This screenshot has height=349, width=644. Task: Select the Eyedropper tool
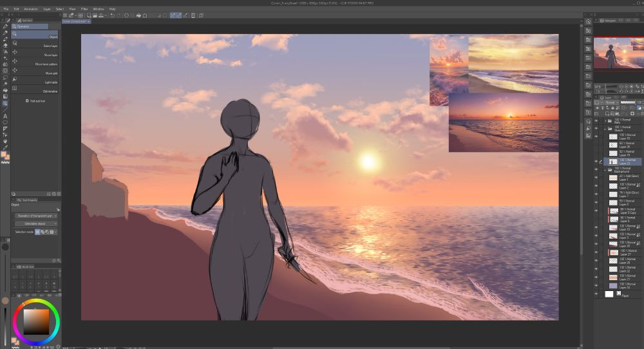(5, 147)
